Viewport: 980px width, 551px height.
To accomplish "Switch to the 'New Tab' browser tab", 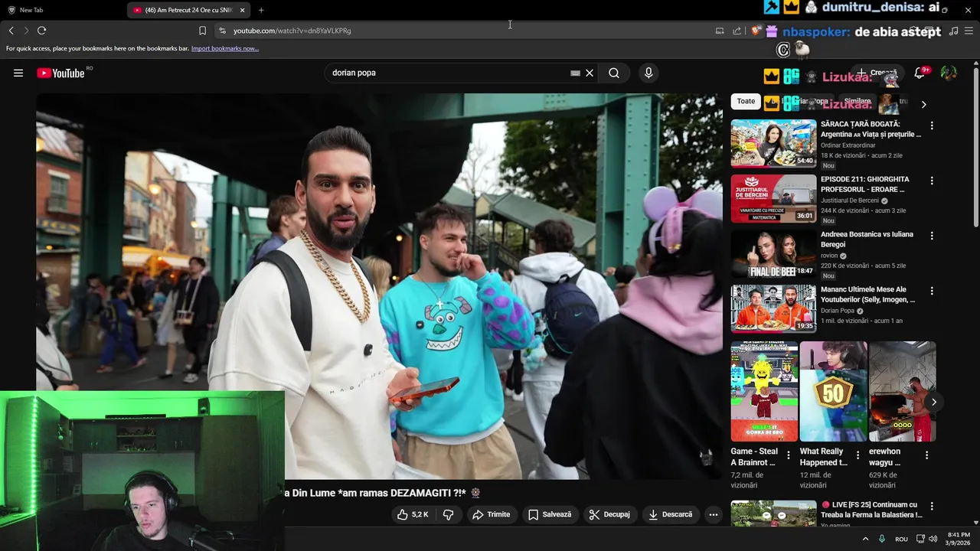I will [31, 10].
